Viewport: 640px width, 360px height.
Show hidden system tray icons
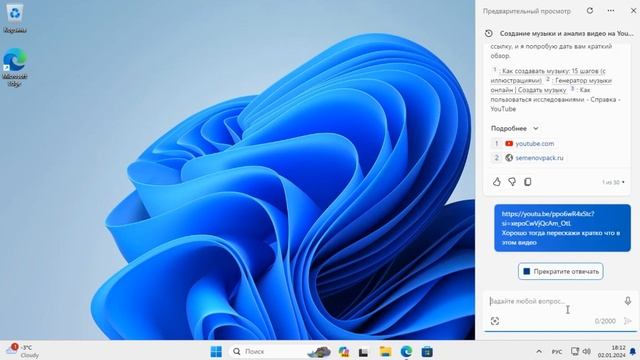[x=539, y=351]
